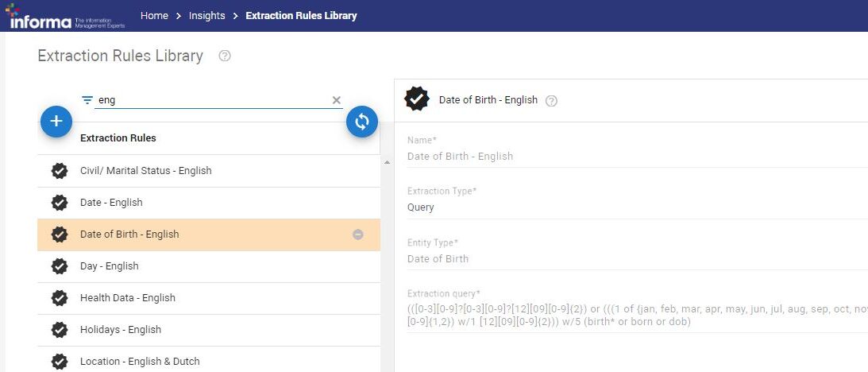Click the filter search field containing eng
Screen dimensions: 868x372
pyautogui.click(x=210, y=100)
